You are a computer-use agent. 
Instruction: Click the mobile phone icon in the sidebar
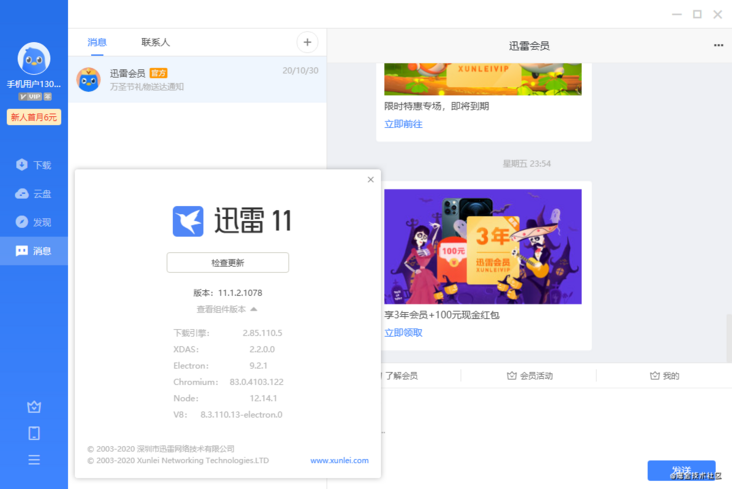(34, 433)
